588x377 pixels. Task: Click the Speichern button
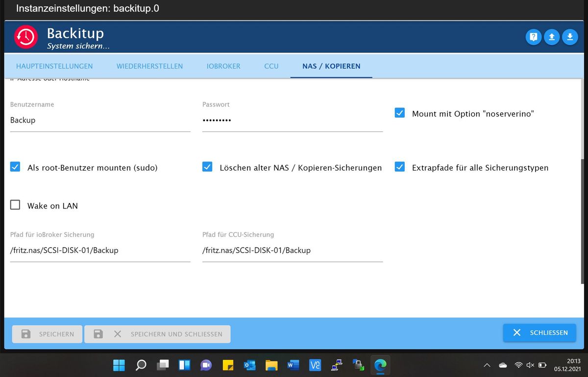pos(48,334)
